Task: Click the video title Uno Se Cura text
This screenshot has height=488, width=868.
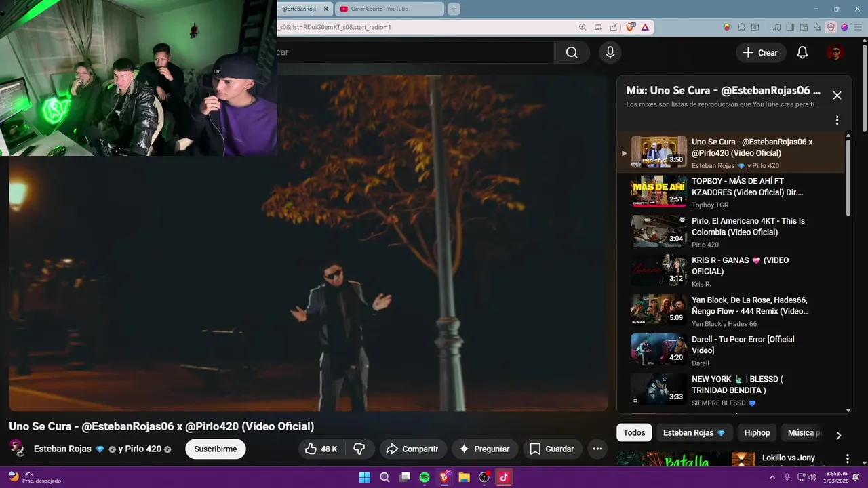Action: point(161,426)
